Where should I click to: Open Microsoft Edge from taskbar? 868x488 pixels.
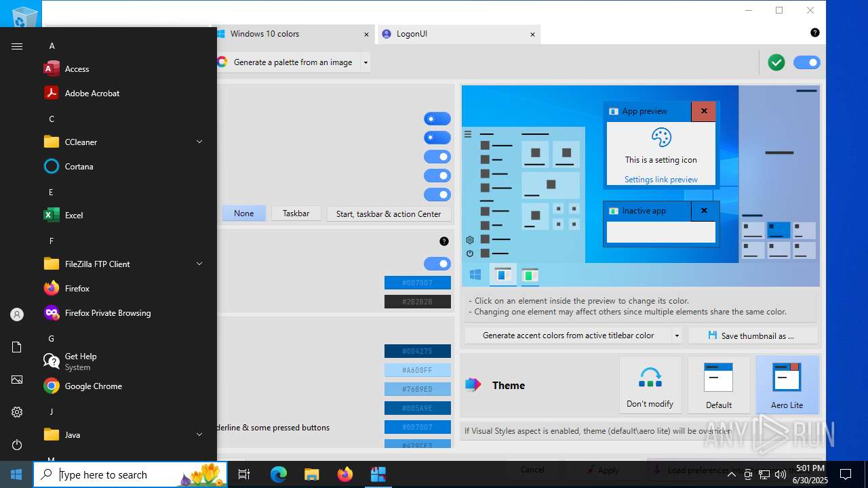pyautogui.click(x=279, y=474)
